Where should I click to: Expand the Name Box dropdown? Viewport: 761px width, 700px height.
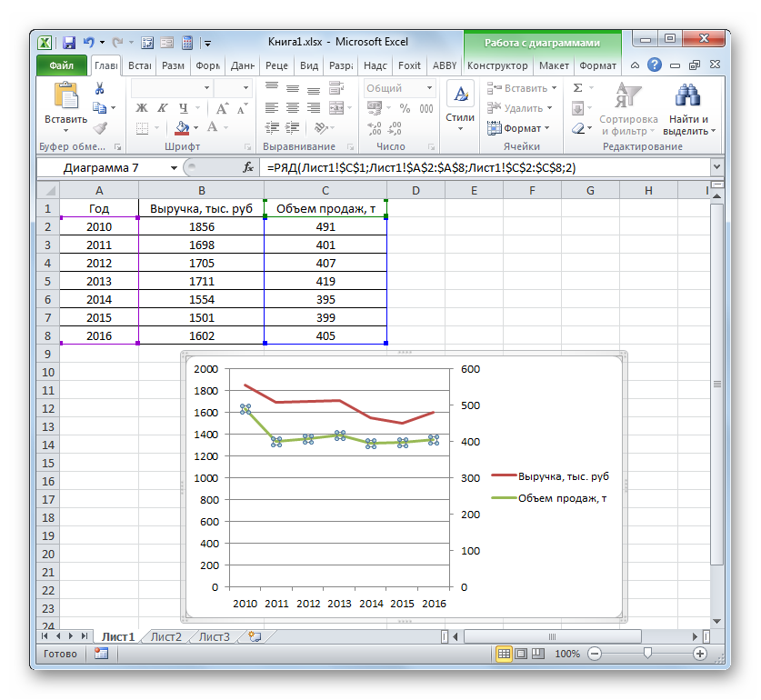[x=175, y=168]
